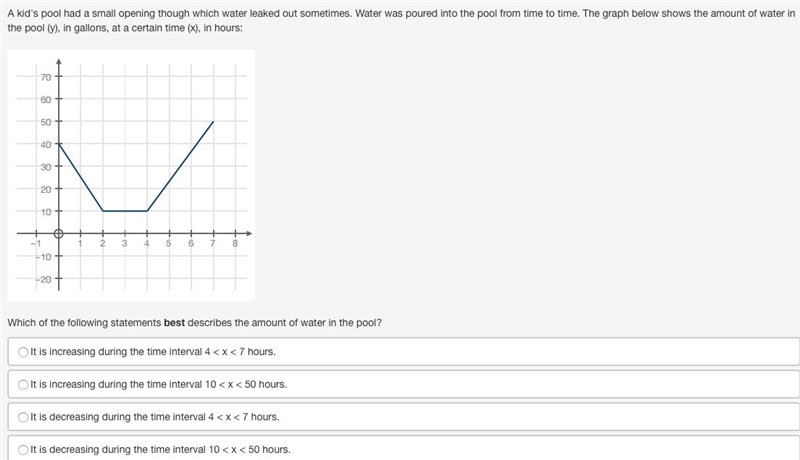Click the right arrow tip of the x-axis
Image resolution: width=800 pixels, height=460 pixels.
tap(249, 234)
